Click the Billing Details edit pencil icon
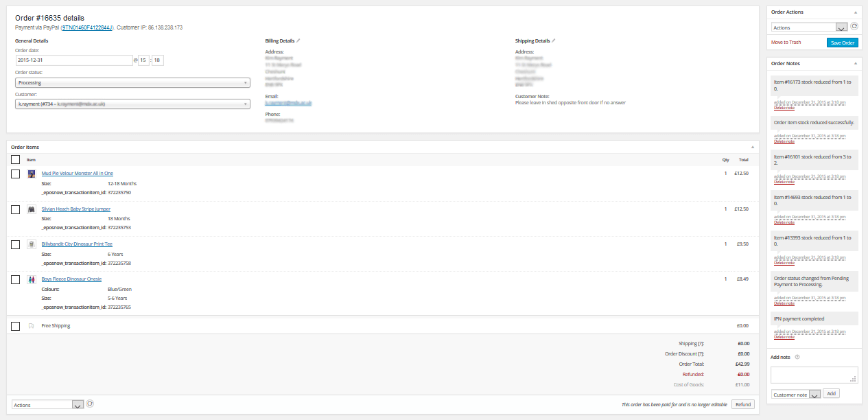This screenshot has width=868, height=420. (298, 40)
